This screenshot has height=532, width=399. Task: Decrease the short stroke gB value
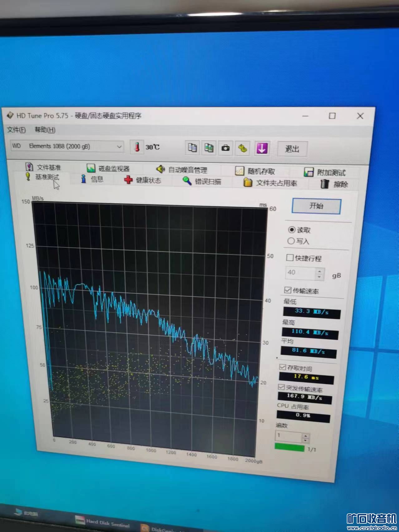coord(319,277)
